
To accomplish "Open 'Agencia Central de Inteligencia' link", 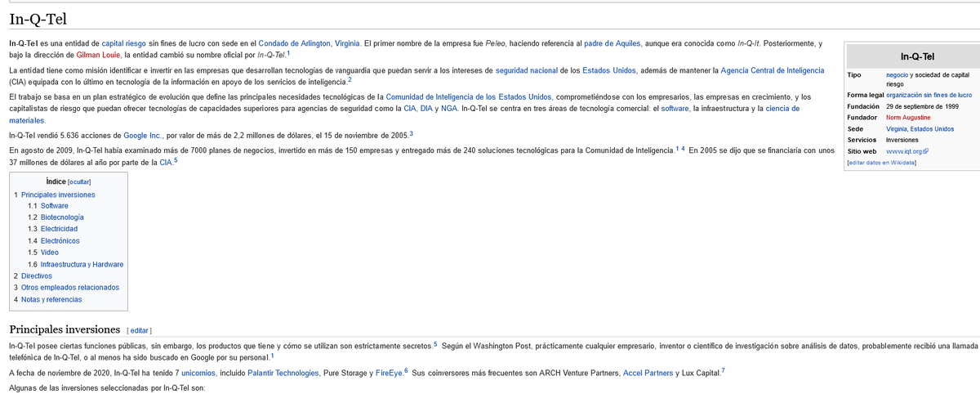I will coord(773,70).
